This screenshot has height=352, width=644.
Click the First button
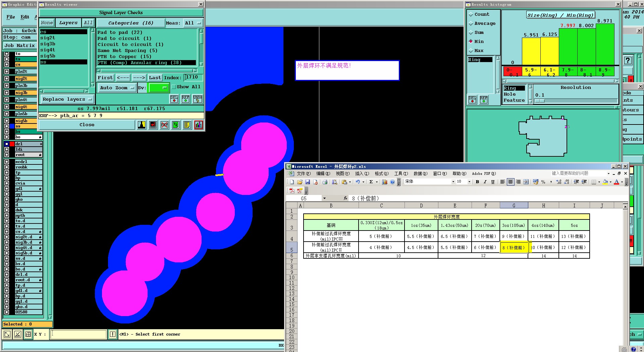click(105, 78)
